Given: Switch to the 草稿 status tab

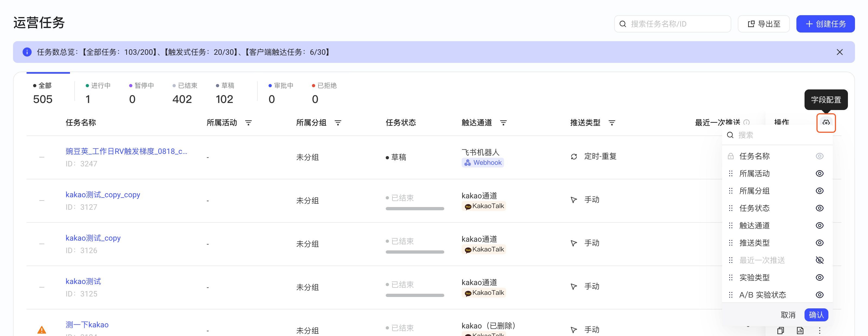Looking at the screenshot, I should [x=225, y=93].
